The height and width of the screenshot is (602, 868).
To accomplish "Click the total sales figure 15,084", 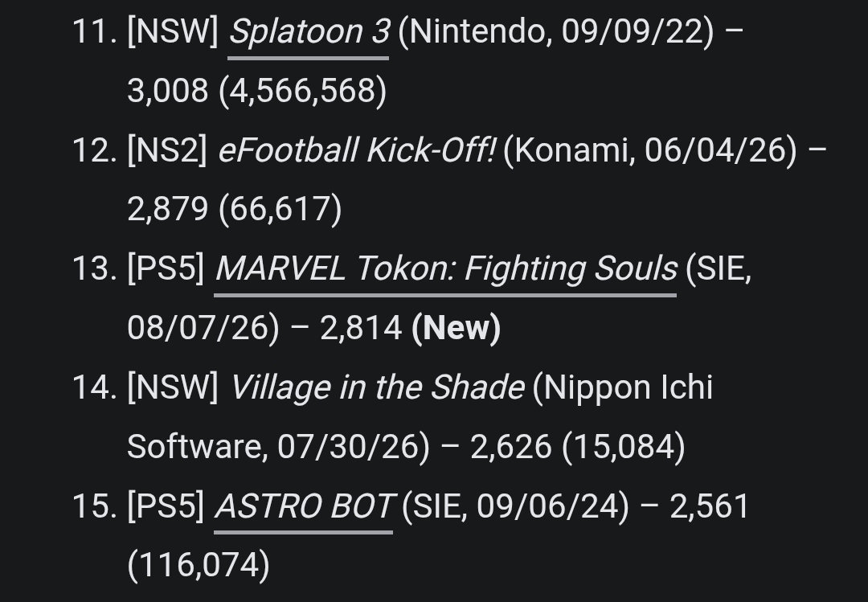I will click(x=624, y=446).
